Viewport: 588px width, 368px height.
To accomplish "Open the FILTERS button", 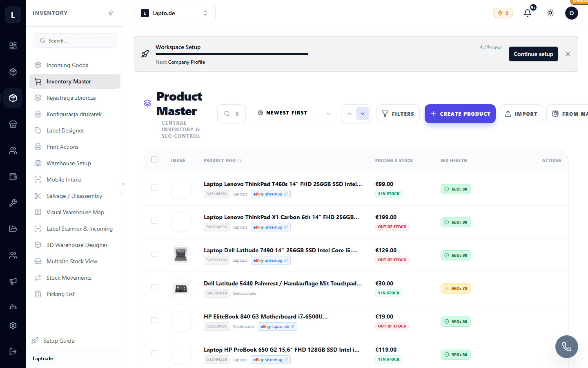I will coord(398,114).
